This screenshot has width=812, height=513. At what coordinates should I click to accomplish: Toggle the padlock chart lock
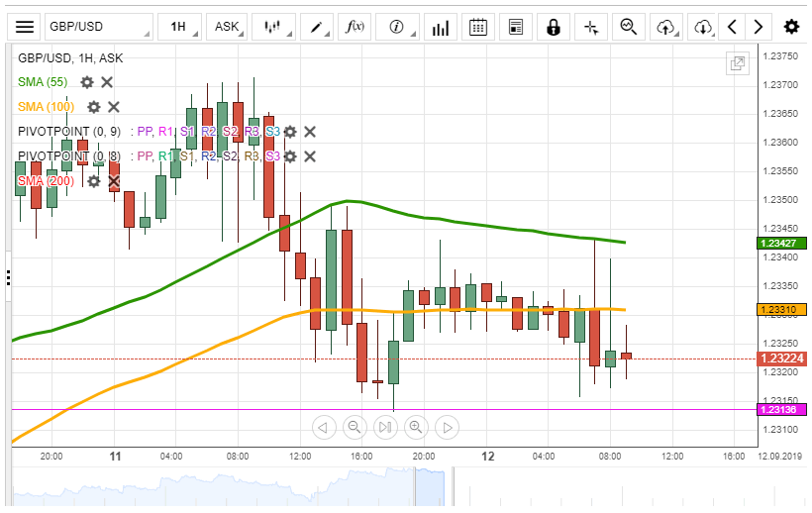point(554,27)
